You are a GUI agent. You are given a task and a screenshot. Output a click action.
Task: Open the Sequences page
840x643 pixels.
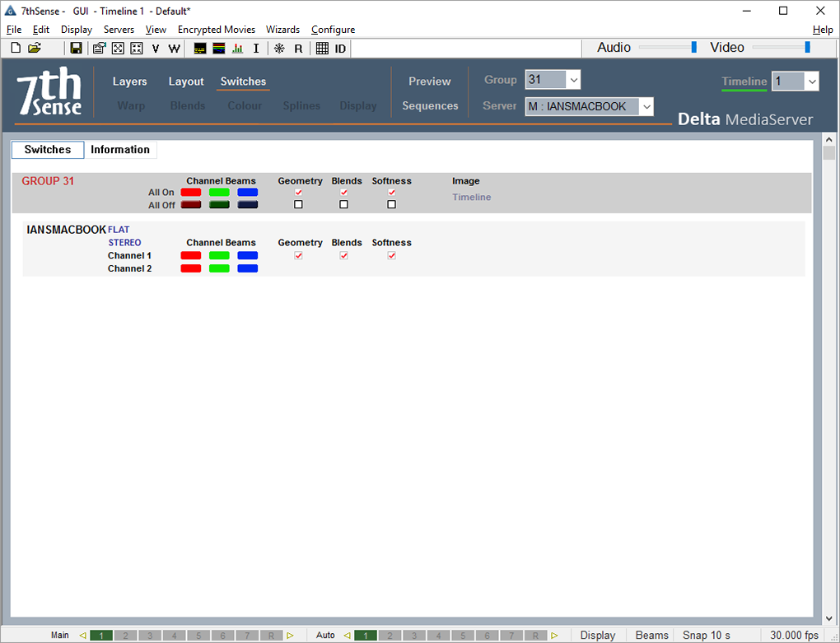(x=430, y=106)
